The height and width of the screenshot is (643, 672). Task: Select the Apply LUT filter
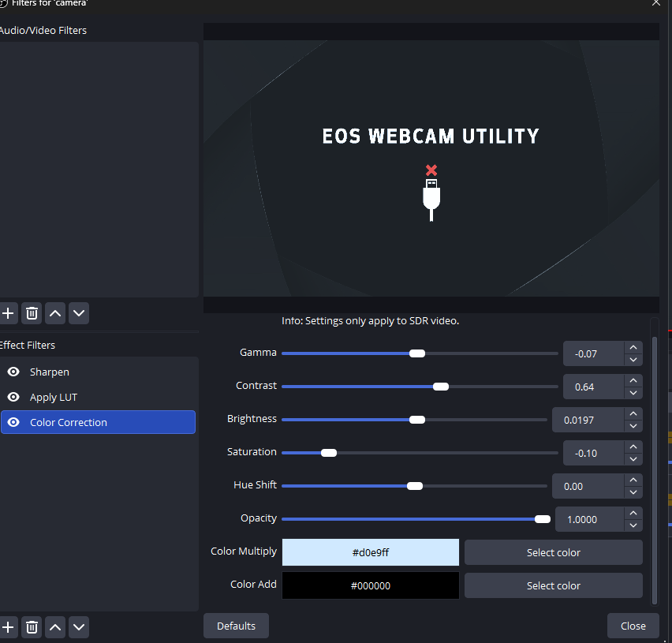tap(98, 397)
